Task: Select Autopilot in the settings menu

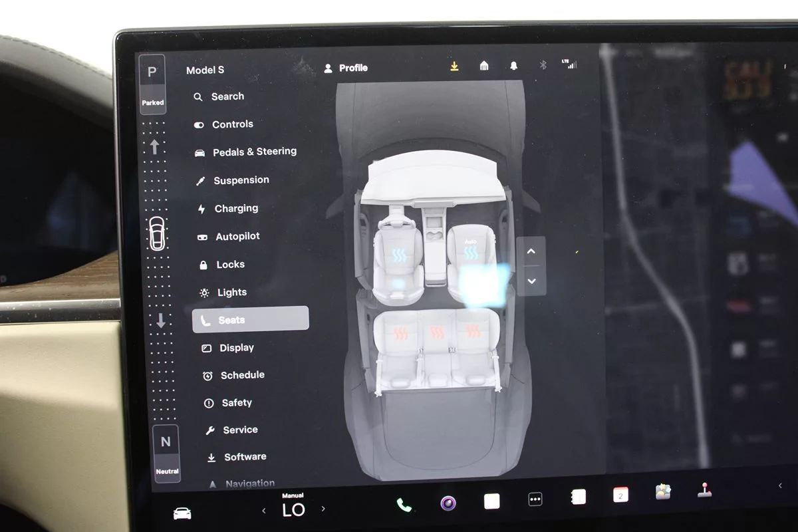Action: pos(237,237)
